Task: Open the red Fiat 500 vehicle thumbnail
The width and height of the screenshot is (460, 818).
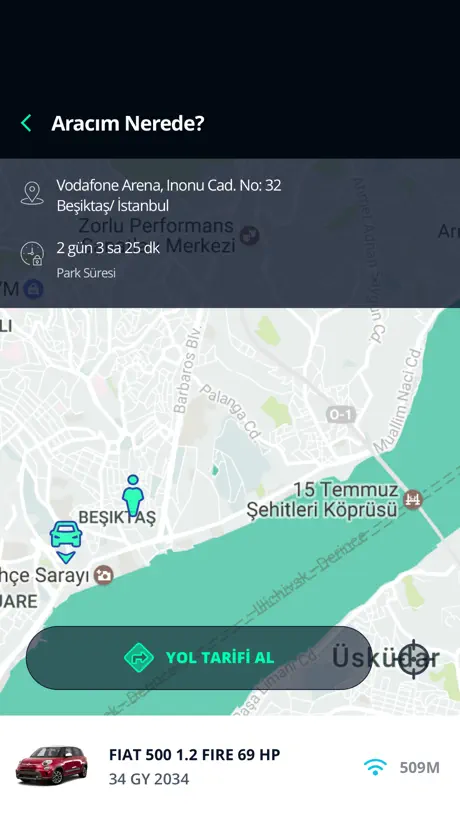Action: click(52, 765)
